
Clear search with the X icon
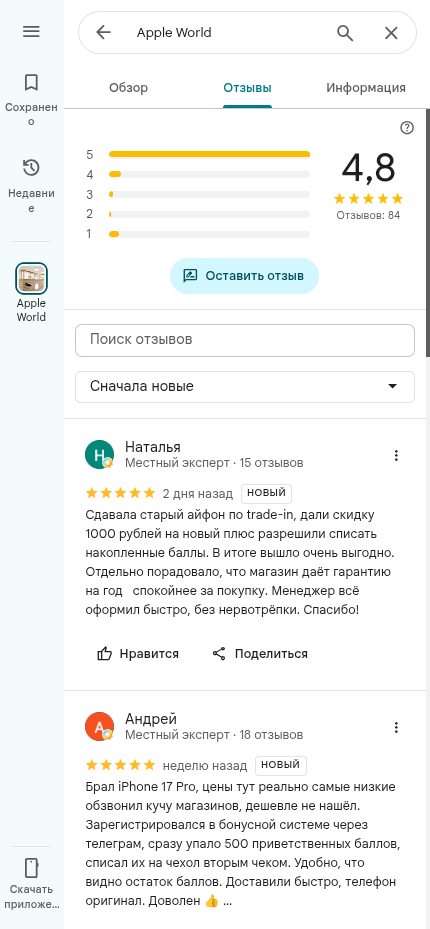click(391, 33)
